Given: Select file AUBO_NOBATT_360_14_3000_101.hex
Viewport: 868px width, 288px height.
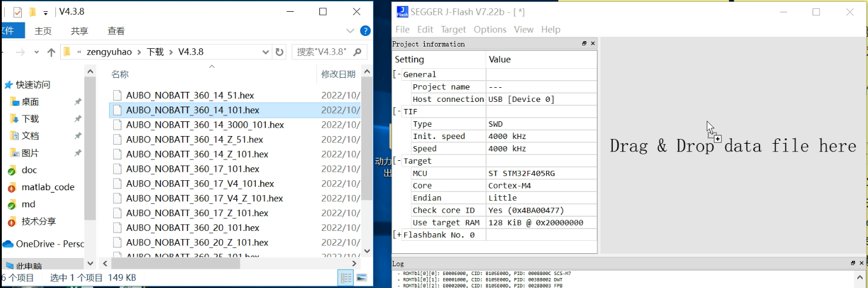Looking at the screenshot, I should click(204, 125).
